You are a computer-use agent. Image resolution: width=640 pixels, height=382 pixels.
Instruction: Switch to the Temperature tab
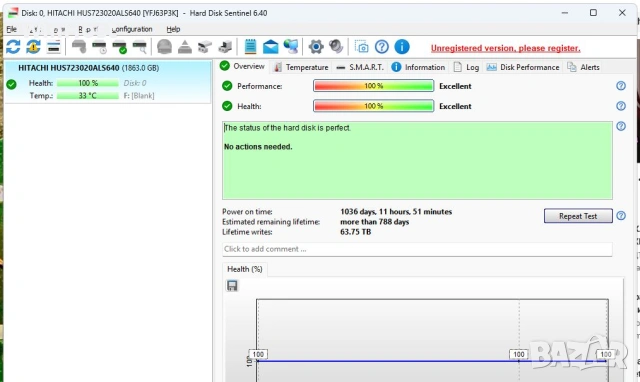point(301,67)
